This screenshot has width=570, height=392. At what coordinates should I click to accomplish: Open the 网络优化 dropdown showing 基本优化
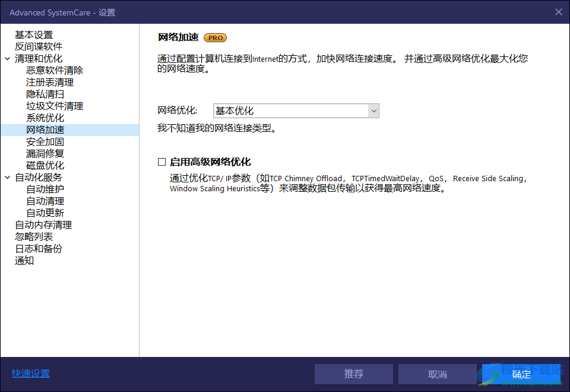click(x=296, y=111)
